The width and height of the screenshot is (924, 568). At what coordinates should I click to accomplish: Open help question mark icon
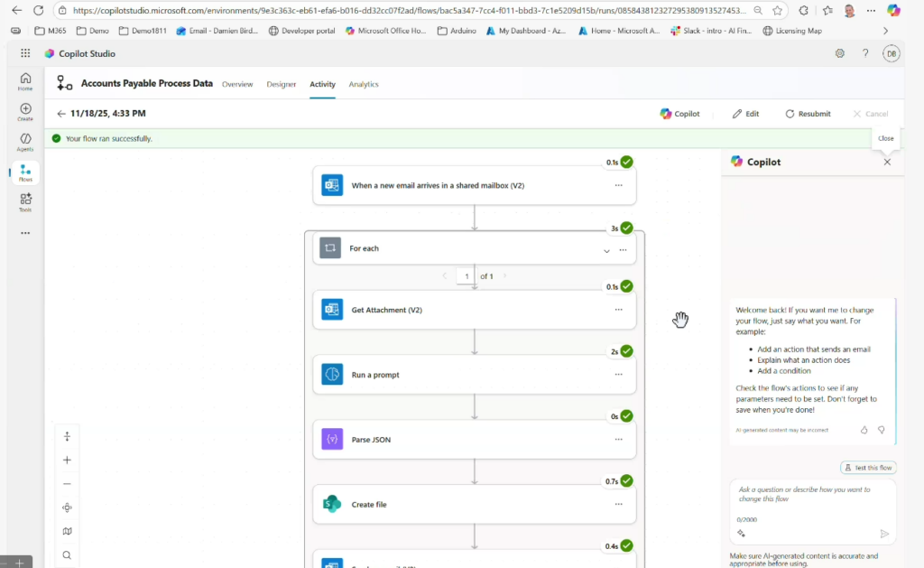point(865,53)
